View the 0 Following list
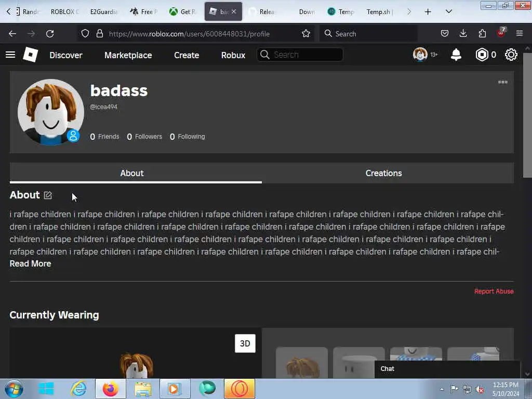This screenshot has height=399, width=532. pyautogui.click(x=187, y=137)
